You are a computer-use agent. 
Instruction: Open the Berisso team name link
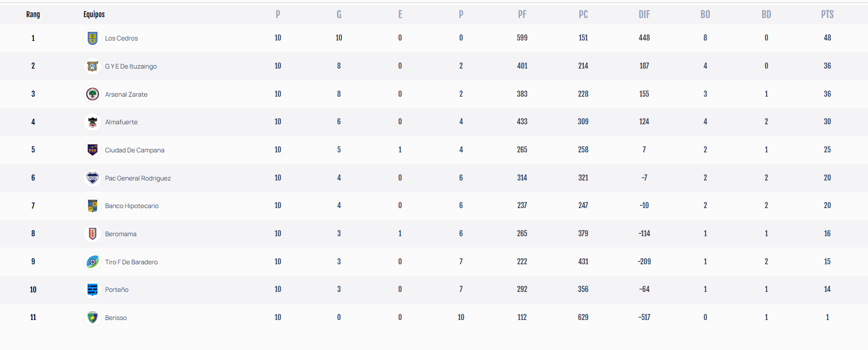tap(116, 318)
